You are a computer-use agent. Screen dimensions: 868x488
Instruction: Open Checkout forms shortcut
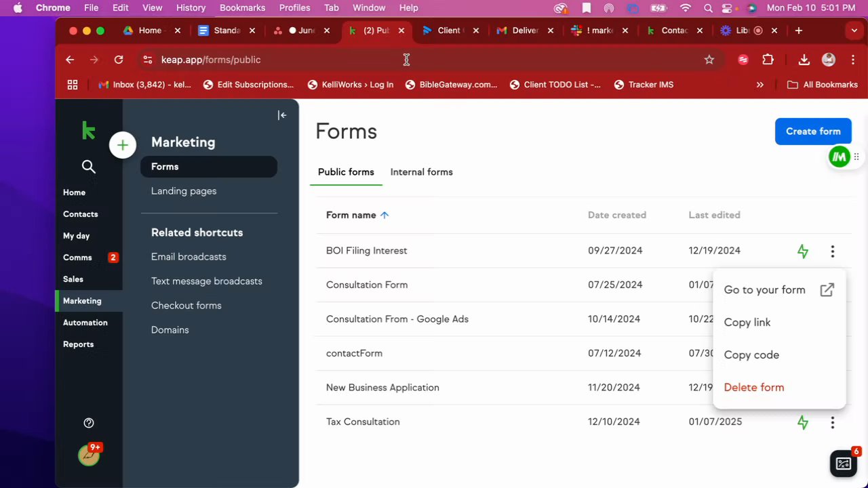coord(186,306)
